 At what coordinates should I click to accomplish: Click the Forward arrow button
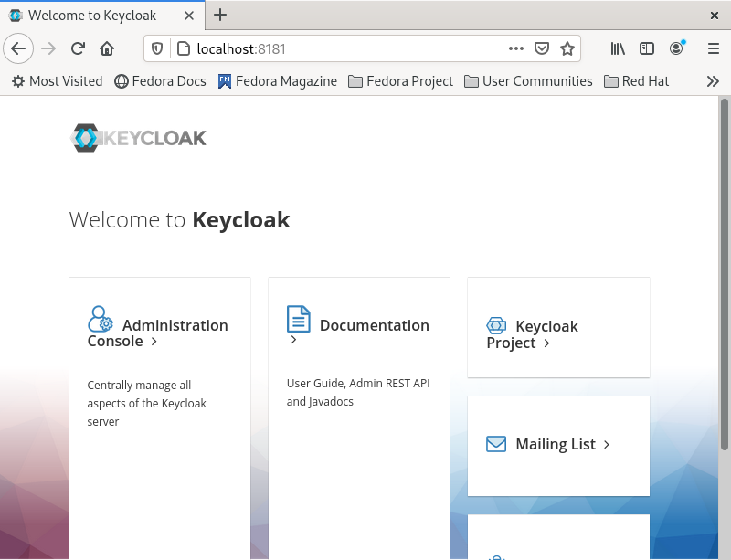pyautogui.click(x=48, y=48)
